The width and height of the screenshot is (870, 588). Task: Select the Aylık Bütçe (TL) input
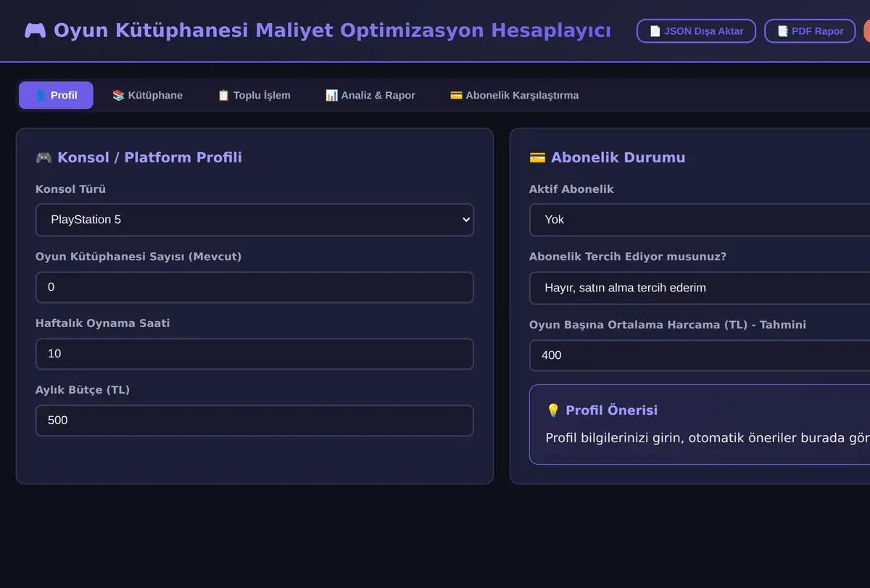pos(254,421)
